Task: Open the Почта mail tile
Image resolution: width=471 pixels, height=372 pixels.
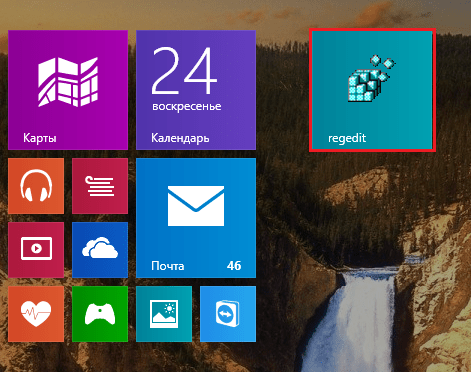Action: [196, 218]
